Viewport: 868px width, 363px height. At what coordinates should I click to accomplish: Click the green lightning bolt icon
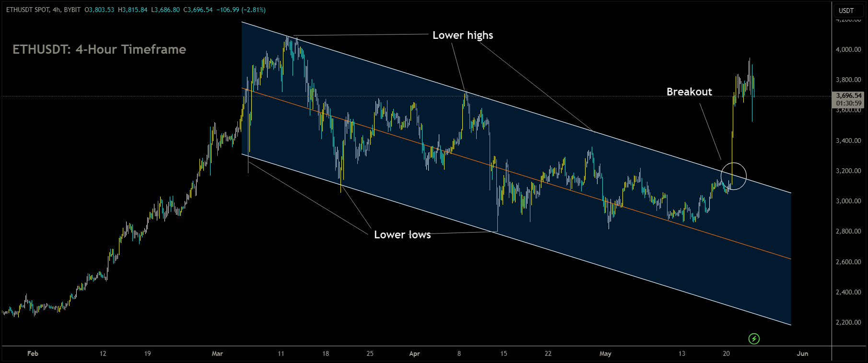[x=754, y=339]
